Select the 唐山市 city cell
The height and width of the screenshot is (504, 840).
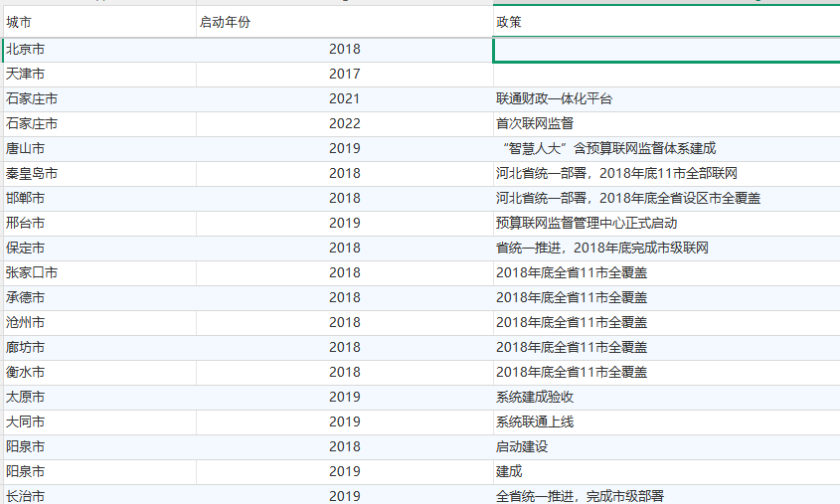(99, 149)
